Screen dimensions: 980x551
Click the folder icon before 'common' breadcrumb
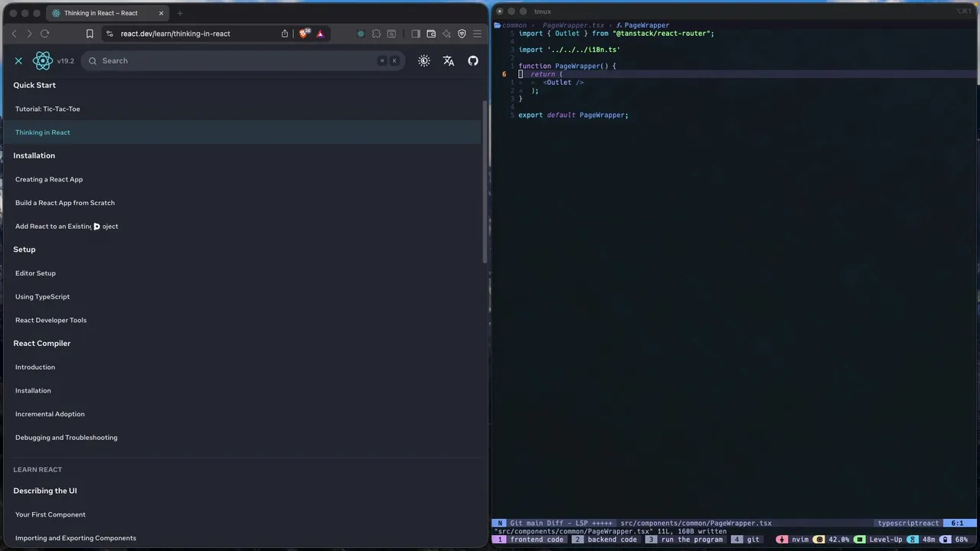[x=497, y=25]
